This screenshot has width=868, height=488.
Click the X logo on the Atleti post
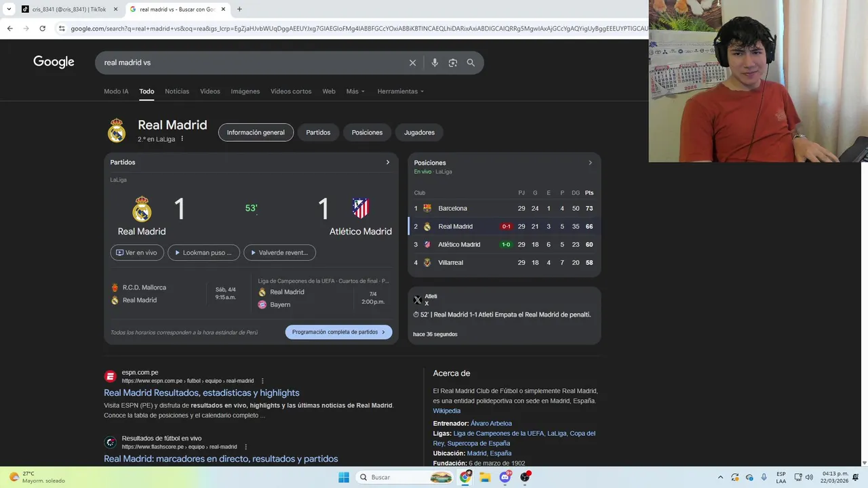pos(418,300)
